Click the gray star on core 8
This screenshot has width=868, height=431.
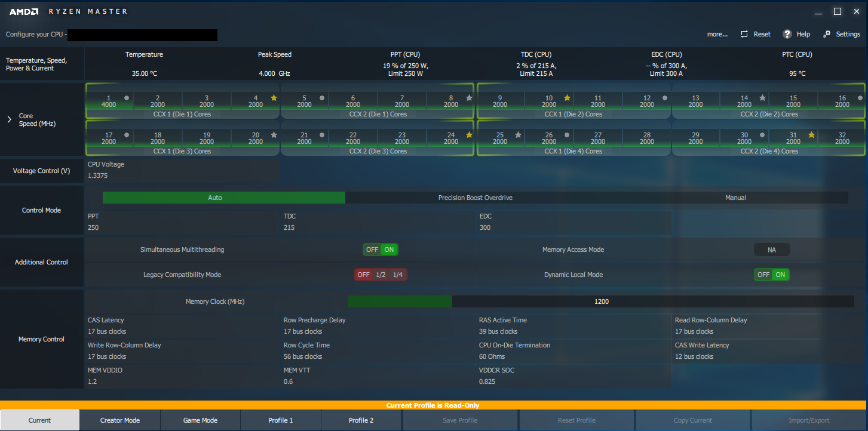coord(469,98)
